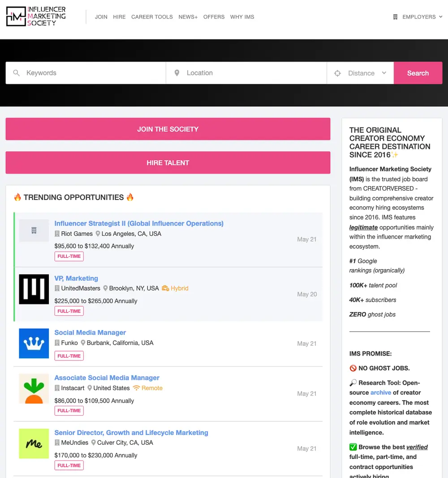Click the FULL-TIME tag on Instacart listing

coord(69,411)
